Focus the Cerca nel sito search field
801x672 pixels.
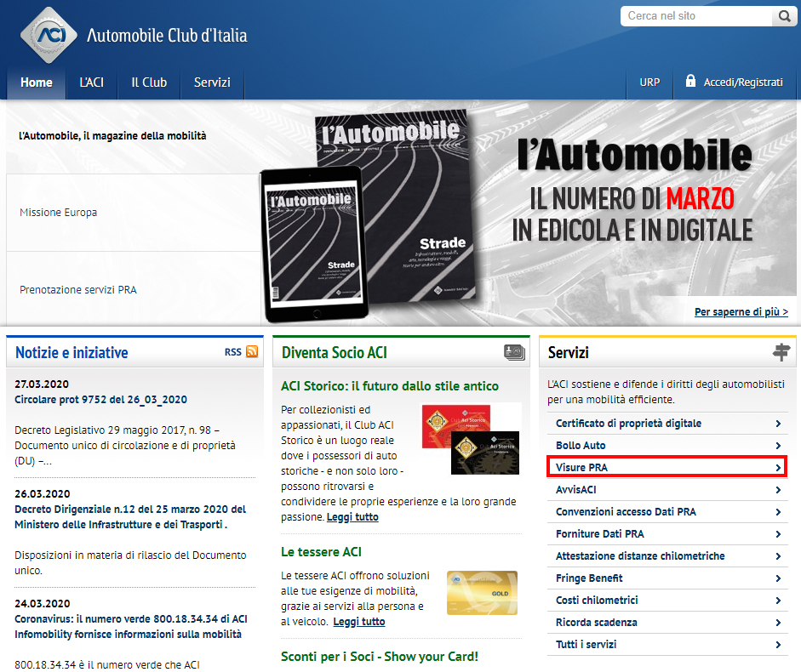(697, 16)
